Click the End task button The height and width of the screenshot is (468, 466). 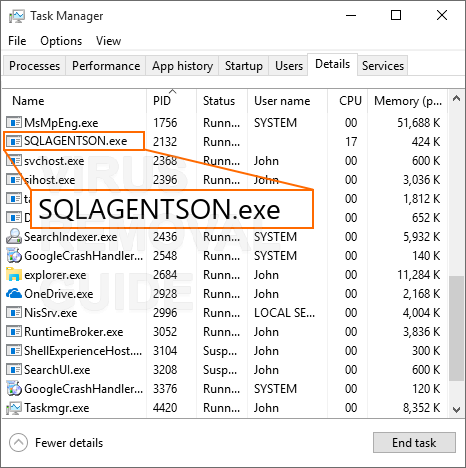(414, 443)
